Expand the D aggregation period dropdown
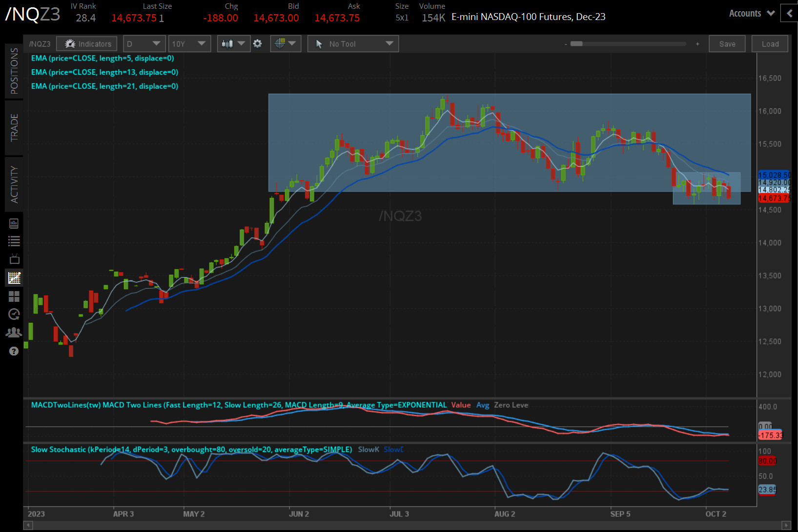The image size is (798, 532). [x=144, y=44]
